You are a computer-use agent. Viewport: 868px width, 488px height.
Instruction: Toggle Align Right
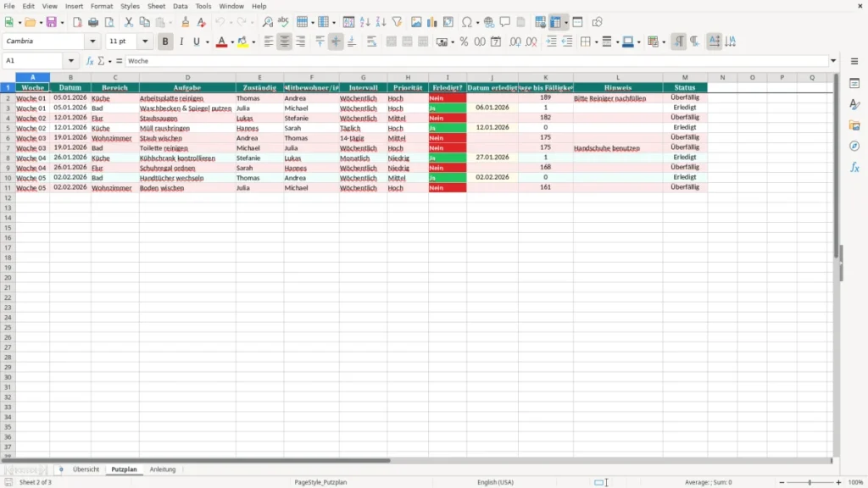coord(301,42)
